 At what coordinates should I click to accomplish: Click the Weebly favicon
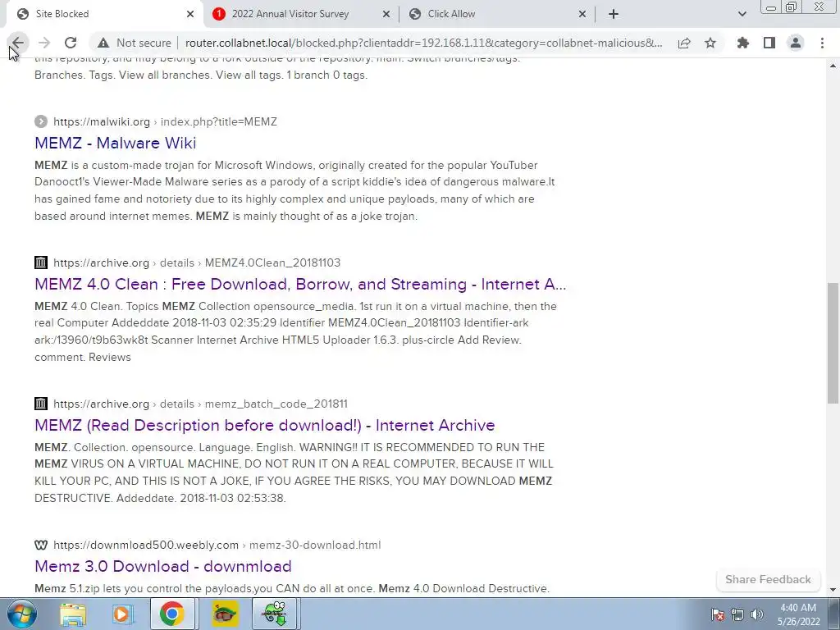(x=41, y=545)
